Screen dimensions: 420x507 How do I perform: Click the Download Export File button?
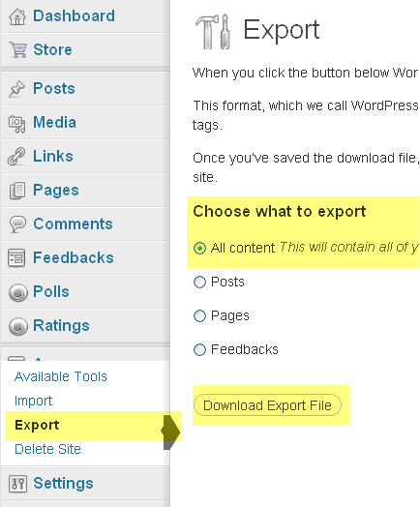[x=267, y=405]
